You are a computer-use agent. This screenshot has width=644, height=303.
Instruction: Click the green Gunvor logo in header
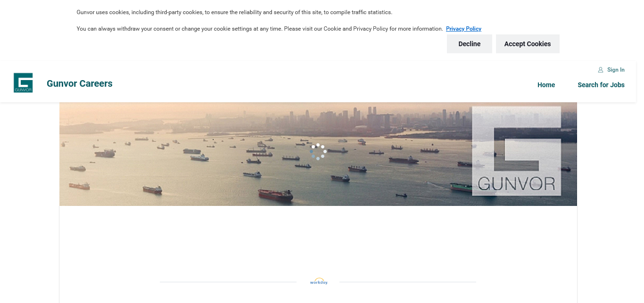pyautogui.click(x=23, y=83)
